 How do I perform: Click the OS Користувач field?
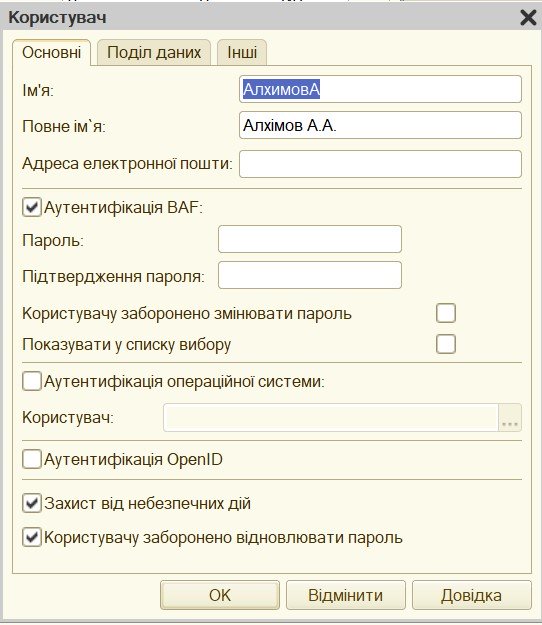coord(331,417)
